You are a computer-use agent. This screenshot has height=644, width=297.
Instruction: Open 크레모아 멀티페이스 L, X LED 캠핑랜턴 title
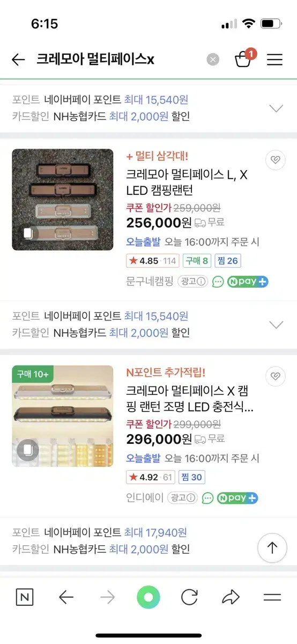187,182
